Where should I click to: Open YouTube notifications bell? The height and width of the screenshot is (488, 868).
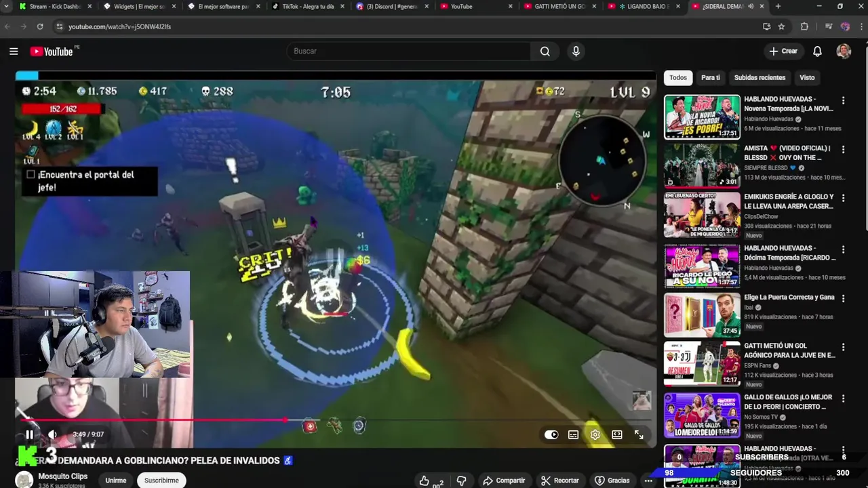[x=817, y=51]
